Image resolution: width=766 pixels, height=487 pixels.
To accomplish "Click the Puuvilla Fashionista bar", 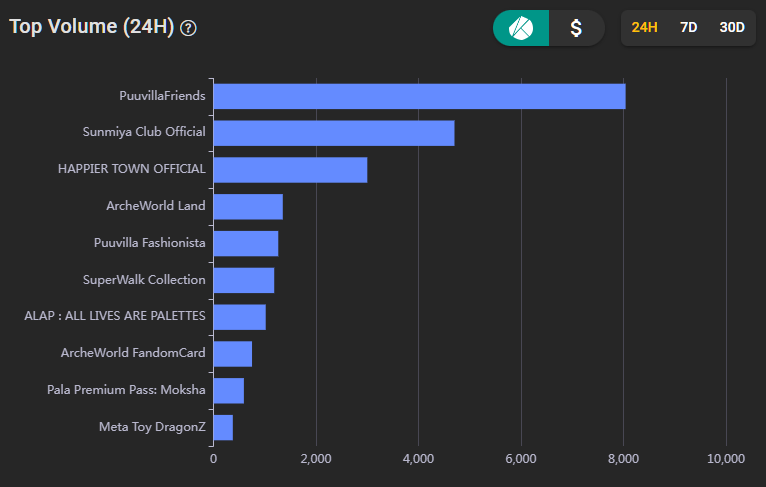I will click(x=246, y=243).
